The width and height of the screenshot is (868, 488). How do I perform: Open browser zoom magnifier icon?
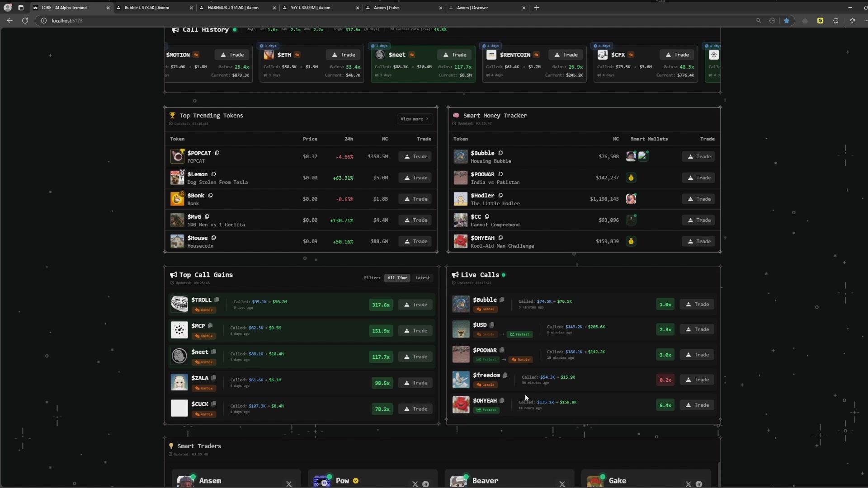point(758,20)
